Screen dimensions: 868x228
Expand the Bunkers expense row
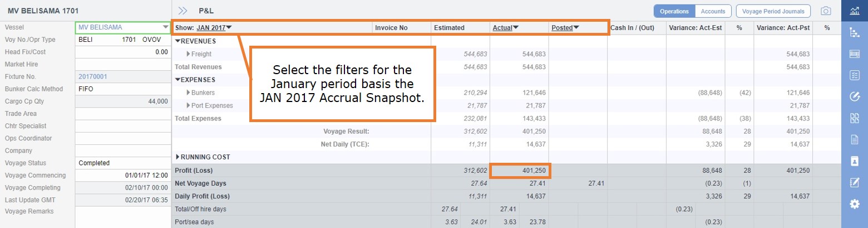pyautogui.click(x=189, y=93)
